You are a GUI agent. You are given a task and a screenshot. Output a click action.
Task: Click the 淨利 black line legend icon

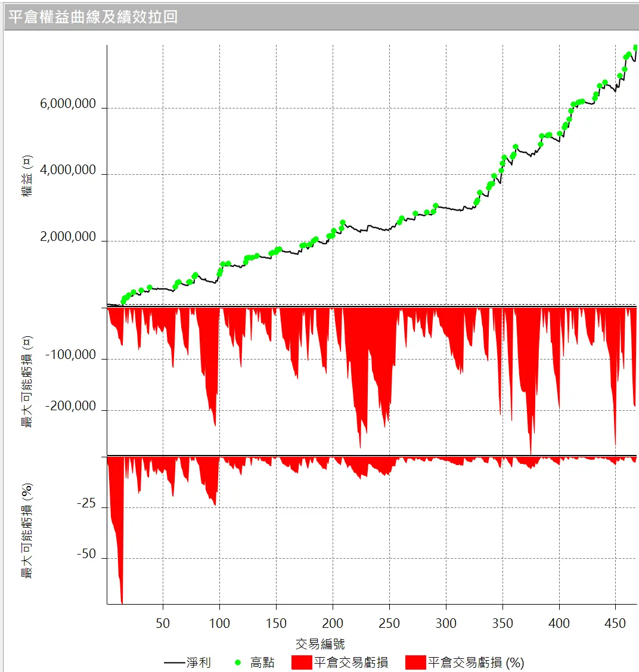pyautogui.click(x=174, y=662)
